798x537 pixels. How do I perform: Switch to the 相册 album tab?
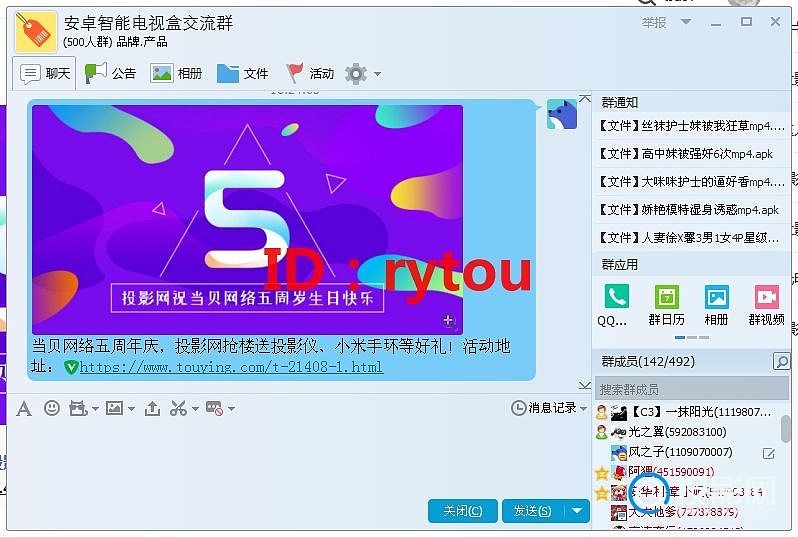pyautogui.click(x=176, y=73)
